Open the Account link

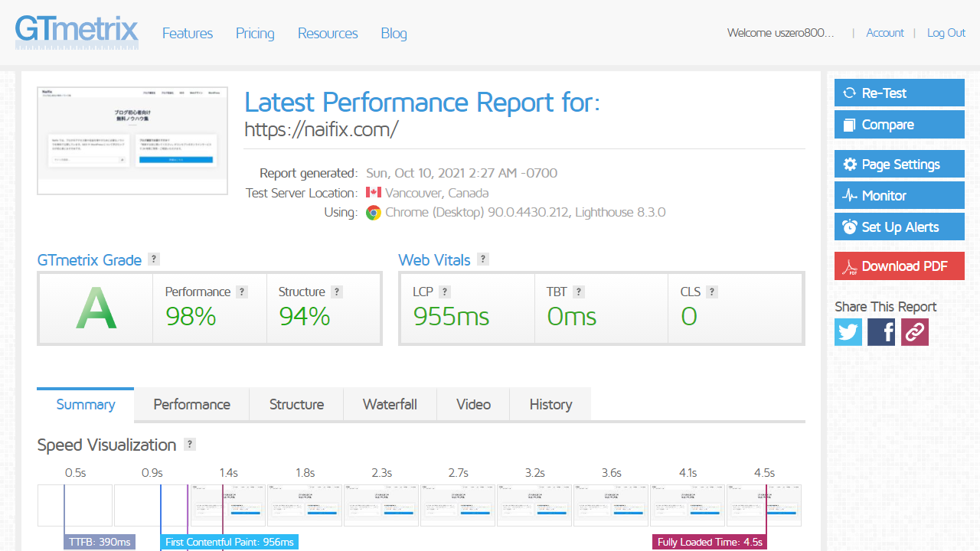pos(885,33)
